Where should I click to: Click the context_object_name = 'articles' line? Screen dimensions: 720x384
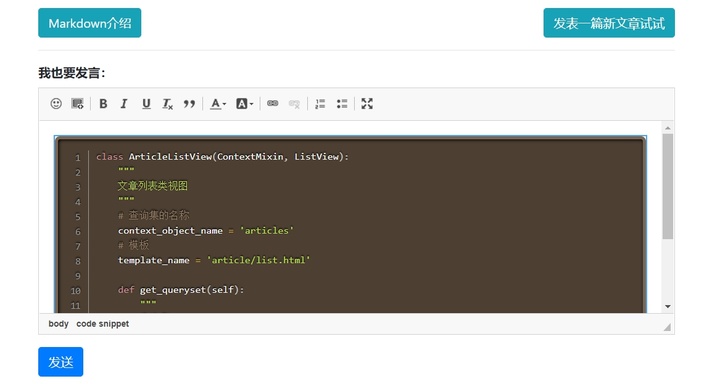pyautogui.click(x=206, y=231)
